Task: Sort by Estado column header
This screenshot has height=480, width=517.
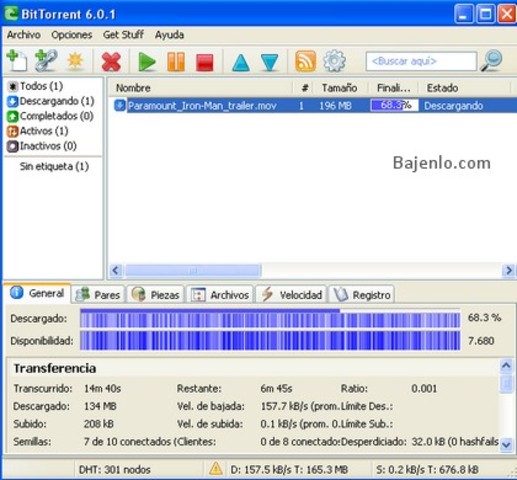Action: tap(464, 88)
